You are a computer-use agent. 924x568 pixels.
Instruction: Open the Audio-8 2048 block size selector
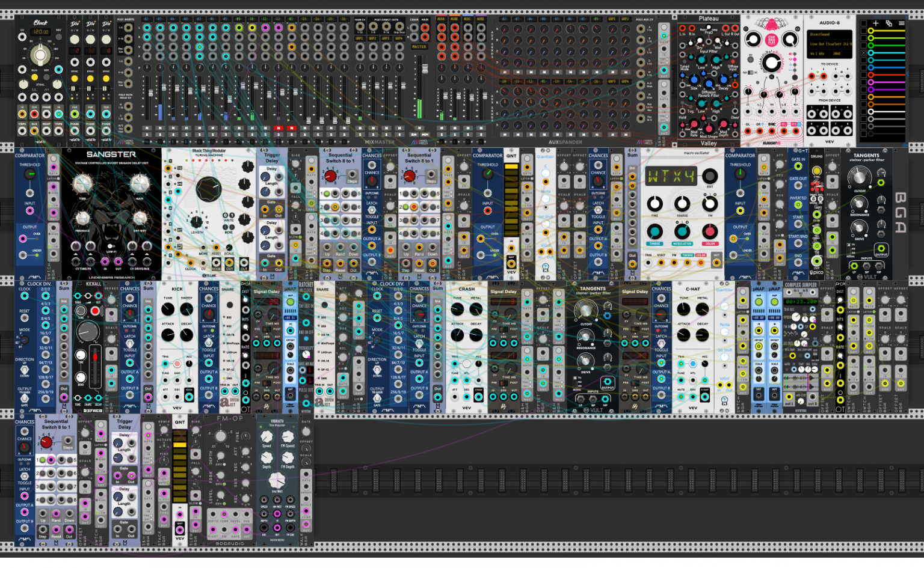click(840, 53)
